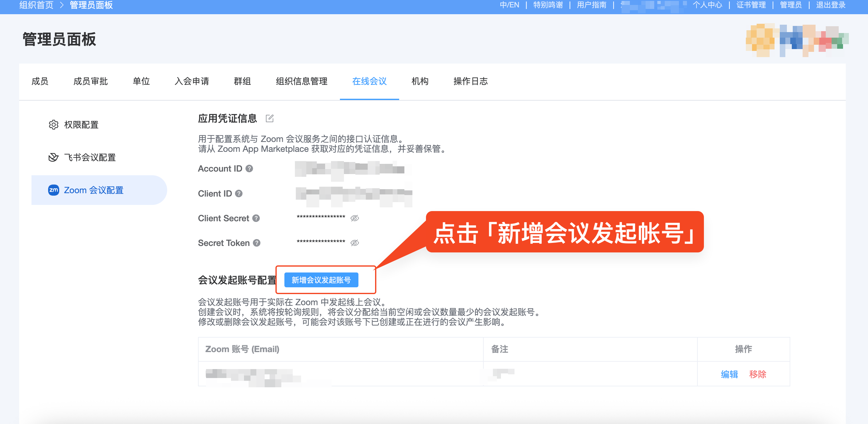Click 退出登录 in the top bar
Screen dimensions: 868x424
pyautogui.click(x=831, y=5)
